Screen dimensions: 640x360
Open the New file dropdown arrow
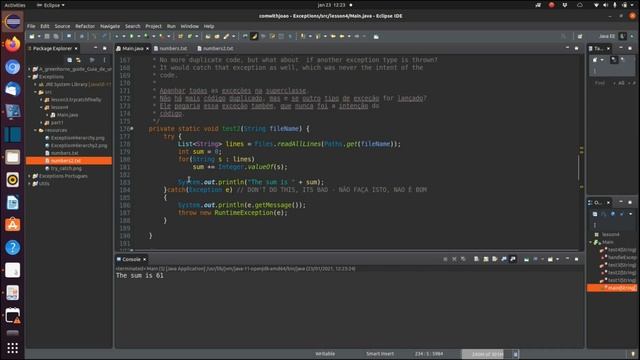(x=40, y=36)
